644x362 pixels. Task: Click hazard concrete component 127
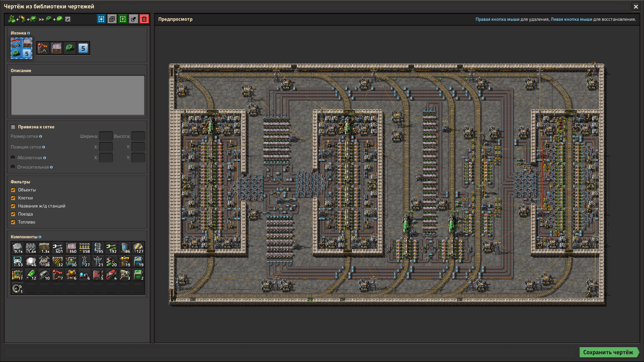[138, 248]
